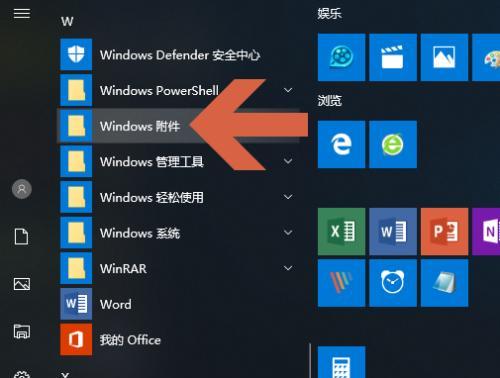The image size is (500, 378).
Task: Open the Excel tile
Action: click(341, 231)
